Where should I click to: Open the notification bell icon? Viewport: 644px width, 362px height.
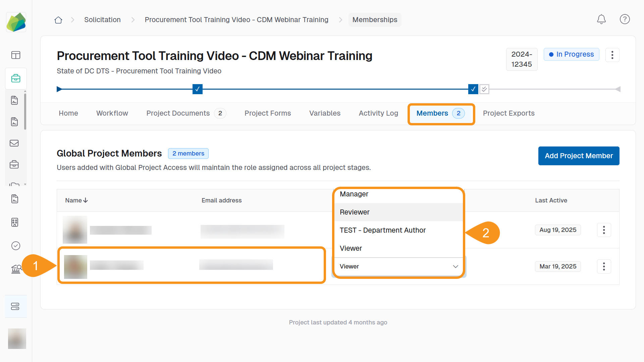coord(601,19)
